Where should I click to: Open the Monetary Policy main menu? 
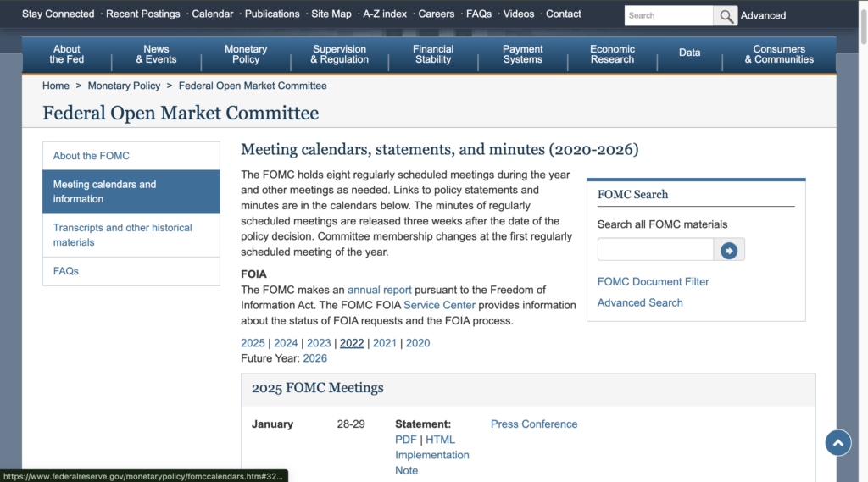(x=246, y=54)
